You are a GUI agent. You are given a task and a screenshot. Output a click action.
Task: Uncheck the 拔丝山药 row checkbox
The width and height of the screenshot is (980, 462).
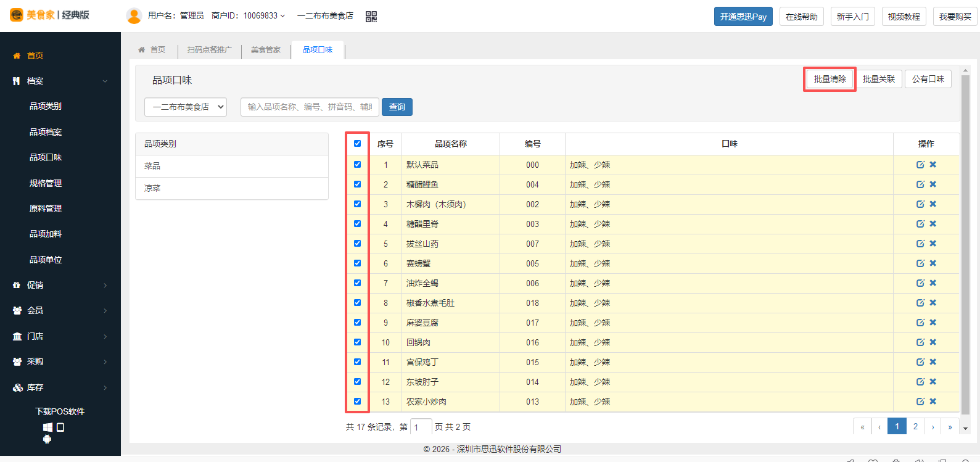(357, 244)
